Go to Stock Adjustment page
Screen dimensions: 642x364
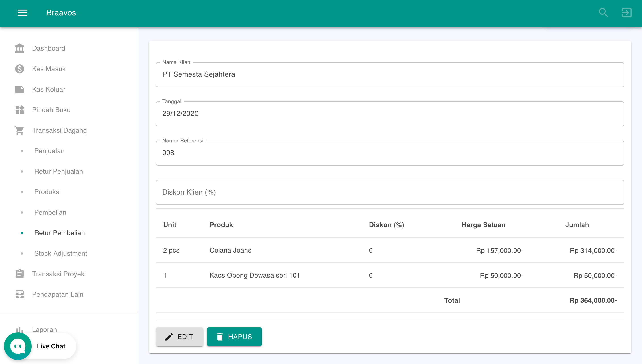(x=60, y=253)
